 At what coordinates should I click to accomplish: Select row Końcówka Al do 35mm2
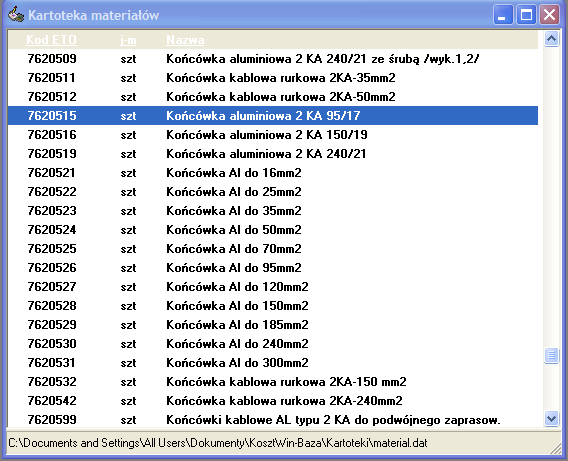click(273, 211)
